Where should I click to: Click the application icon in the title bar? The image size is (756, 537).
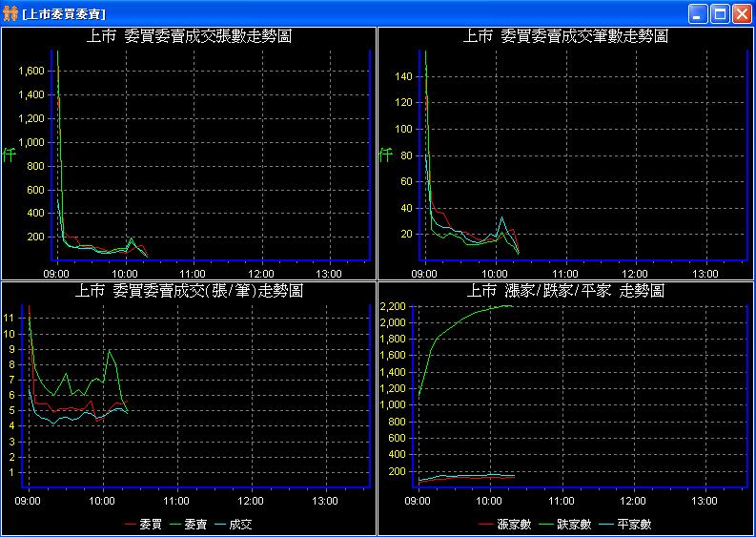point(10,14)
